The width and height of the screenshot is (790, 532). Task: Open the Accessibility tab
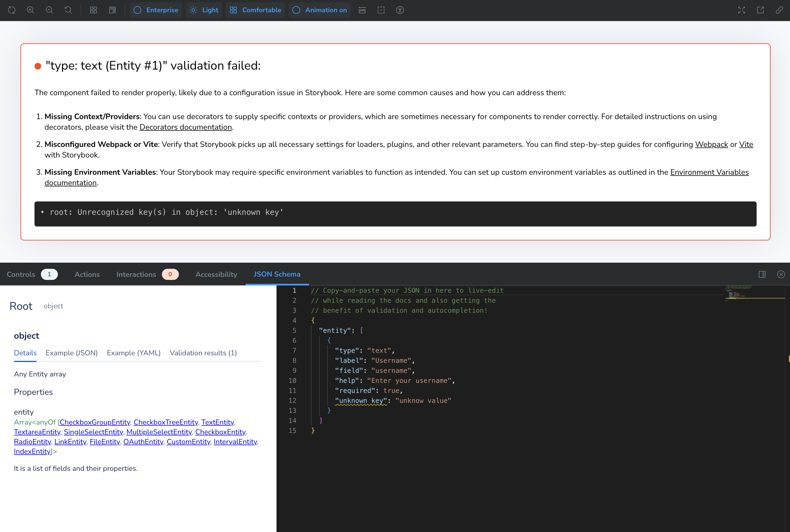(216, 274)
